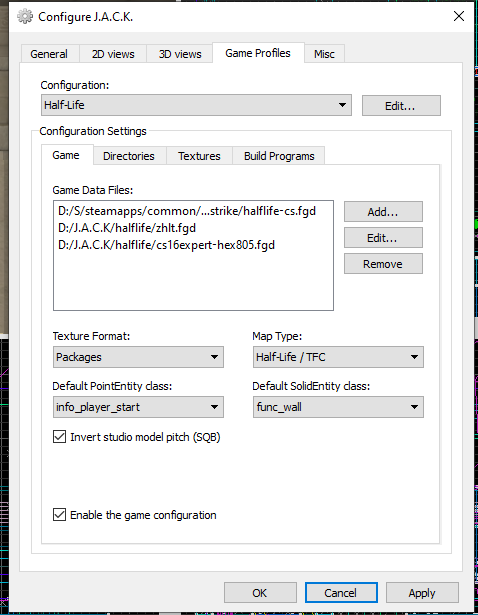Switch to the General tab
The height and width of the screenshot is (615, 478).
tap(49, 54)
